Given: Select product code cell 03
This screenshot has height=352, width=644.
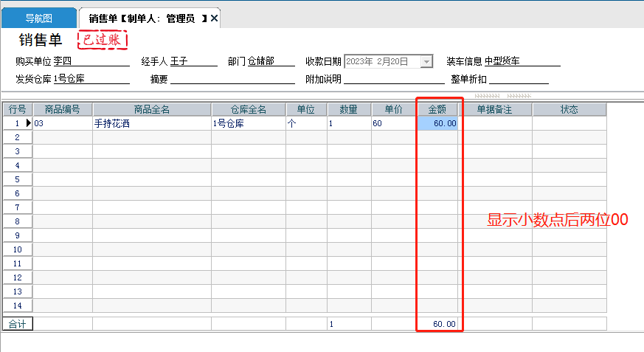Looking at the screenshot, I should [63, 123].
